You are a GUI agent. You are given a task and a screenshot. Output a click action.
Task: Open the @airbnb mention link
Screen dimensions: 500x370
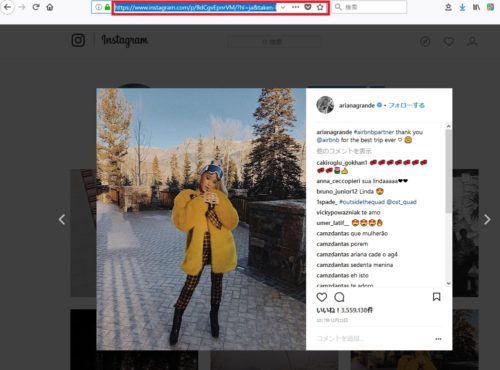pyautogui.click(x=328, y=140)
